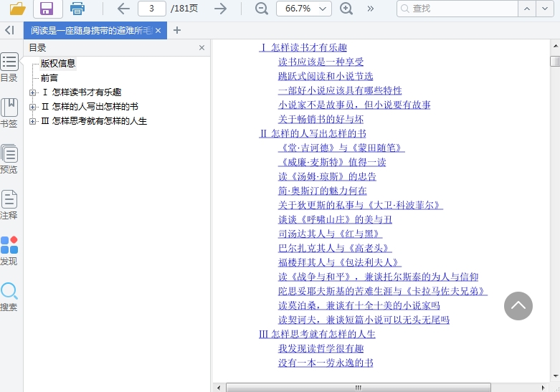Open link 谈谈《呼啸山庄》的美与丑
The image size is (560, 392).
pos(335,219)
